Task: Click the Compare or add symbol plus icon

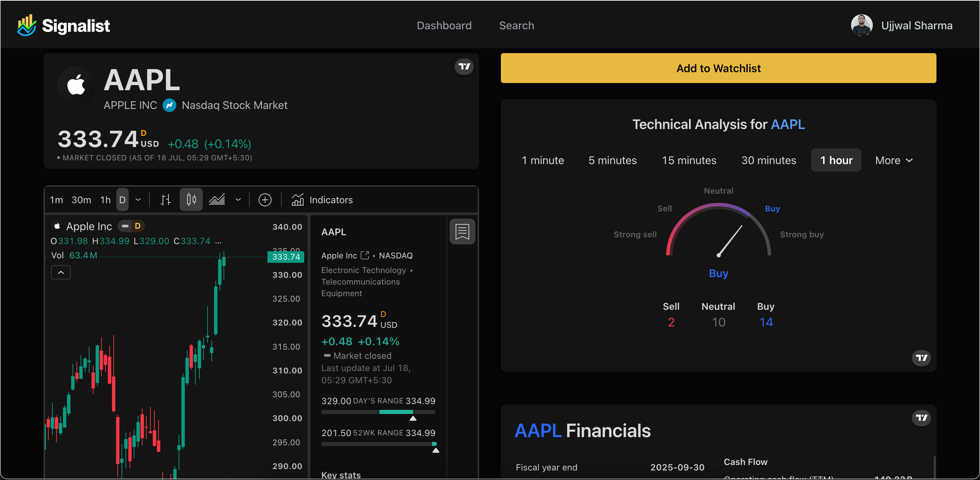Action: [265, 200]
